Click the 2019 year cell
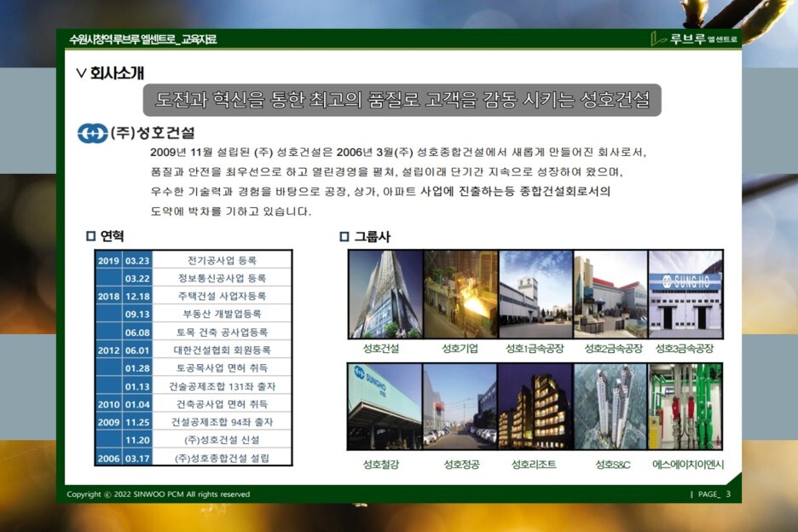Viewport: 798px width, 532px height. [108, 260]
